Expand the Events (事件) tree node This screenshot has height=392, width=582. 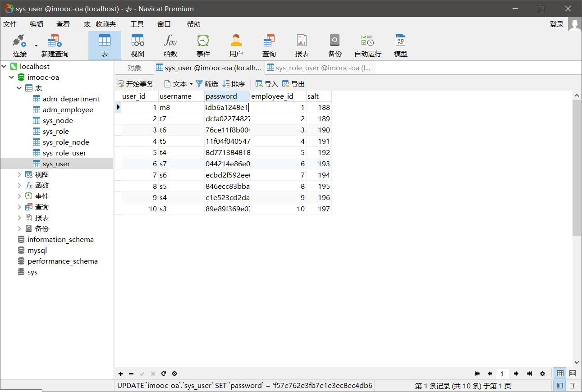pyautogui.click(x=19, y=196)
